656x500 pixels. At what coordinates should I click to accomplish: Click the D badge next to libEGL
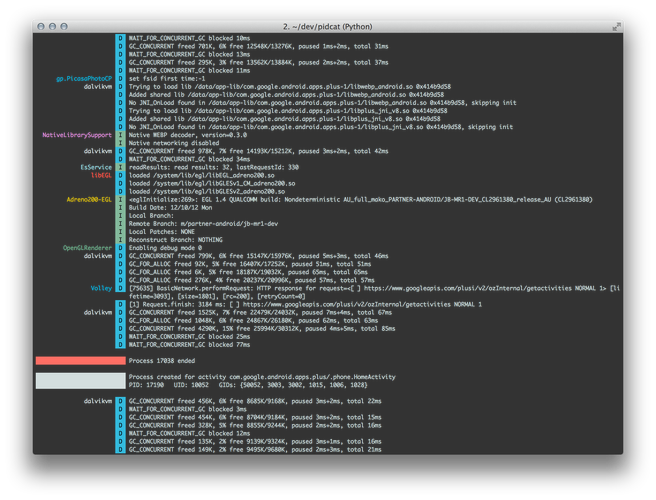tap(120, 175)
